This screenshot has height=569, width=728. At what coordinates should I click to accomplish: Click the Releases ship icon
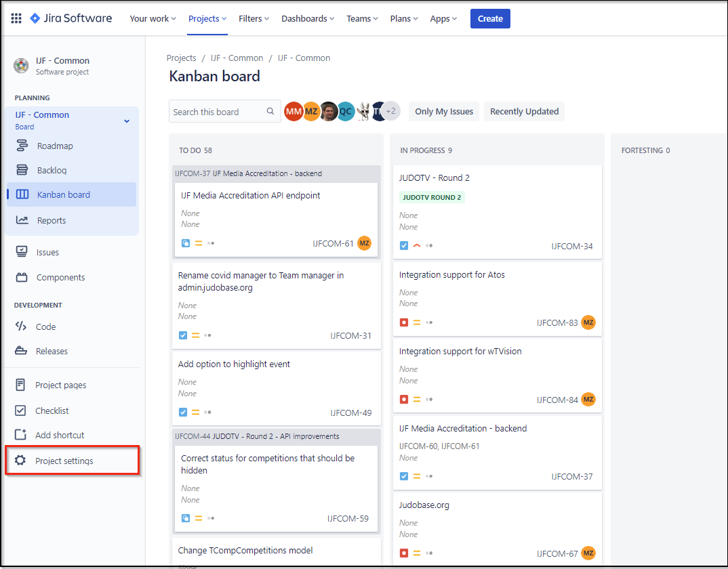21,351
